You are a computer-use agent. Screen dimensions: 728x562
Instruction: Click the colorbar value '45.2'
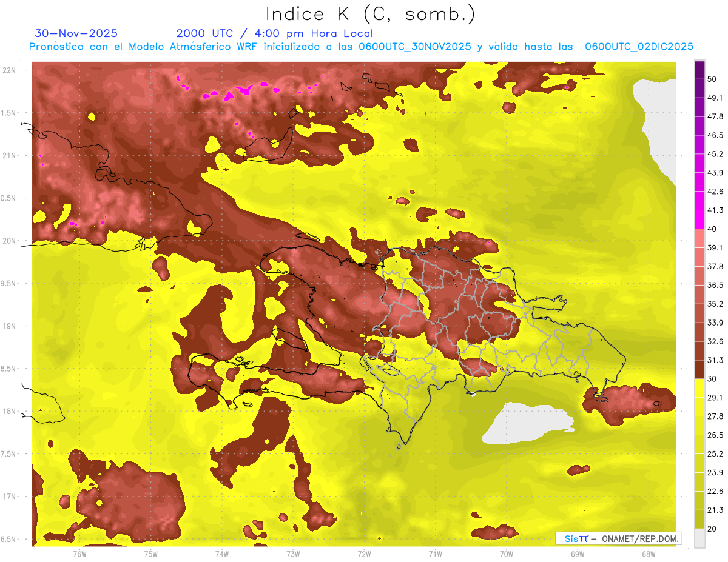pyautogui.click(x=715, y=154)
